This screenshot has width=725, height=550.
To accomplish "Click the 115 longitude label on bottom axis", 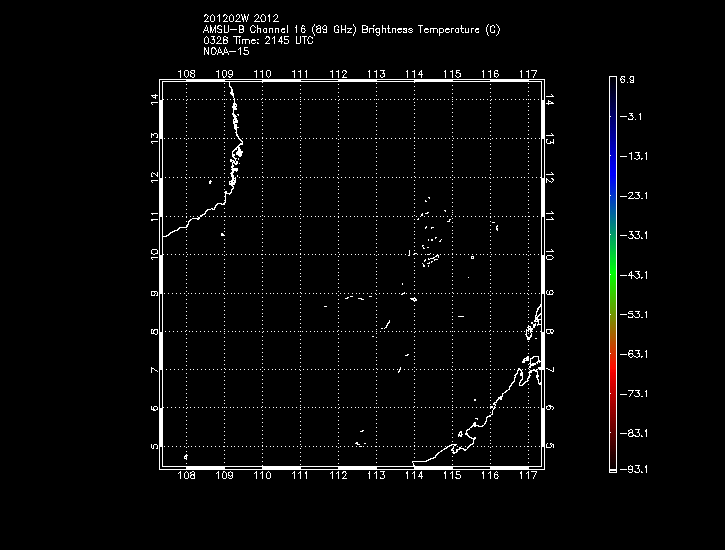I will (x=452, y=477).
